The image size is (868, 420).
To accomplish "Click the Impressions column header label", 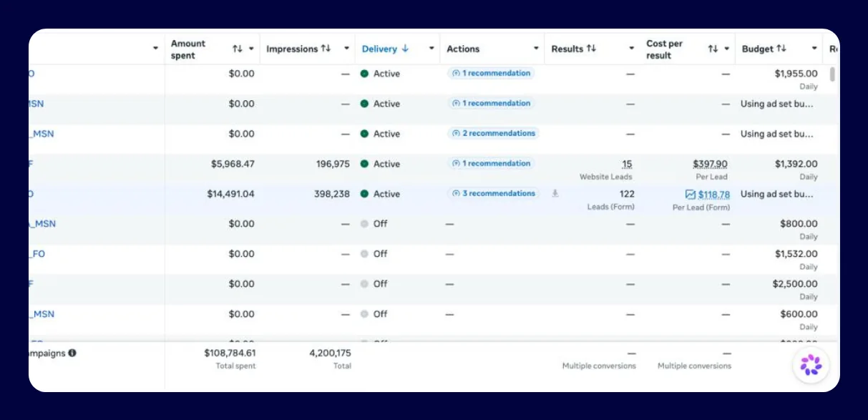I will click(292, 49).
